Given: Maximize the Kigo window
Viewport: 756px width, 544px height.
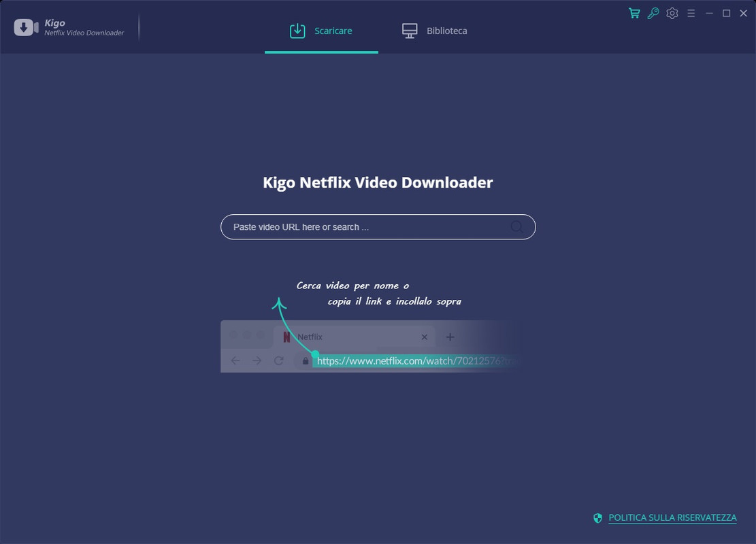Looking at the screenshot, I should coord(726,14).
